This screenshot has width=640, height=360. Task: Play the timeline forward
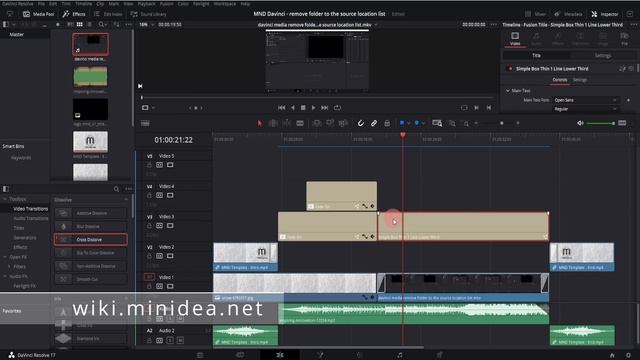pos(313,108)
